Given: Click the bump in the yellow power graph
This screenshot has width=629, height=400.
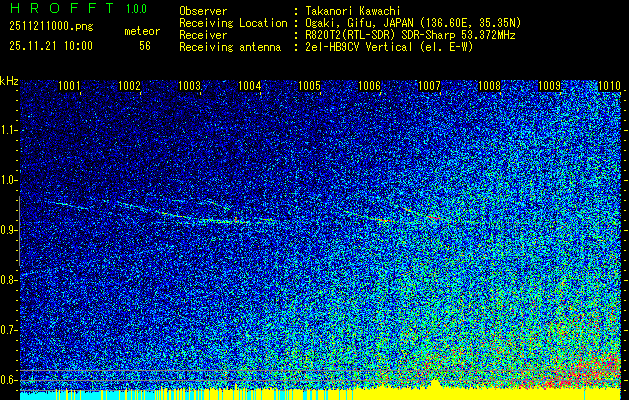Looking at the screenshot, I should click(x=435, y=384).
